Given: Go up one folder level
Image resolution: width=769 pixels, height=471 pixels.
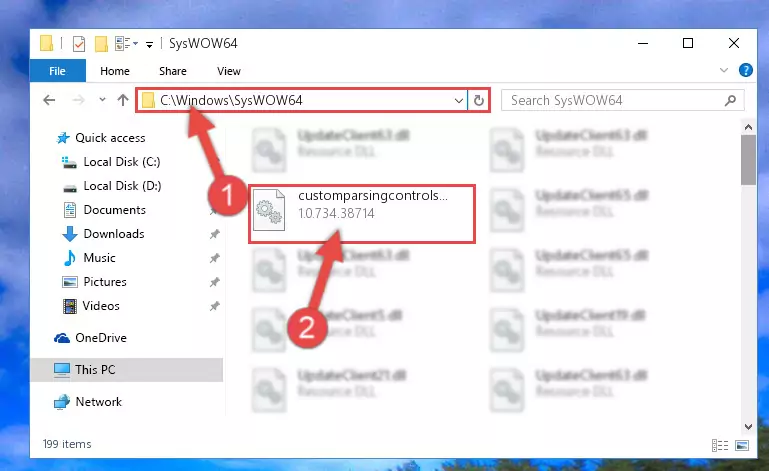Looking at the screenshot, I should pos(123,100).
